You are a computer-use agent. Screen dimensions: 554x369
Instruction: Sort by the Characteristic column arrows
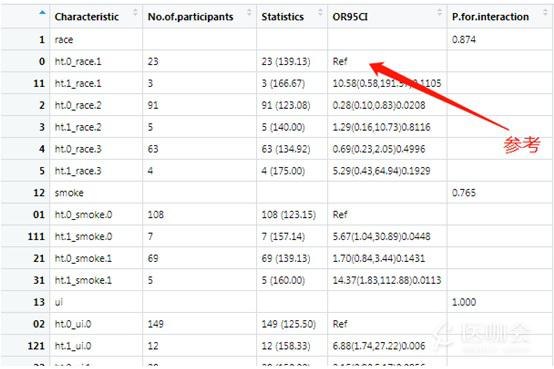[x=135, y=13]
